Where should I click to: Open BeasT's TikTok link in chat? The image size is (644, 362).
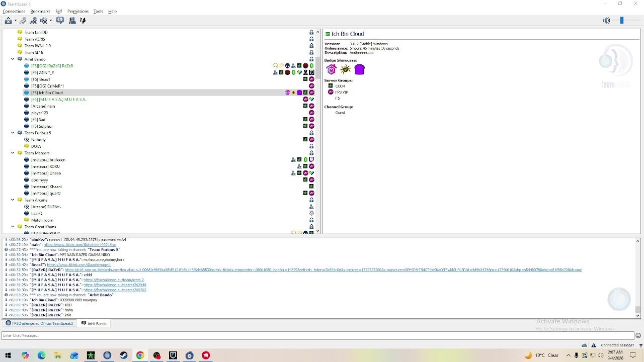[78, 265]
